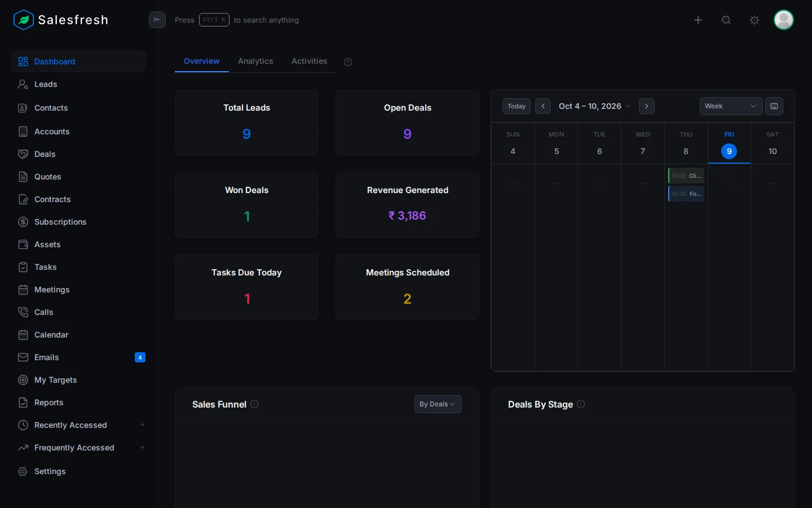The image size is (812, 508).
Task: Open Calls in the sidebar
Action: [x=78, y=312]
